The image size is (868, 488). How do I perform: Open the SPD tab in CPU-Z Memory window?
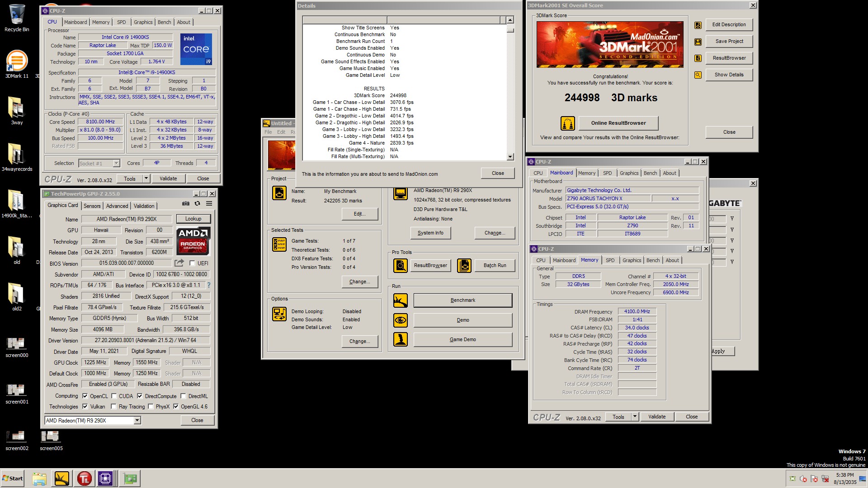pos(610,260)
